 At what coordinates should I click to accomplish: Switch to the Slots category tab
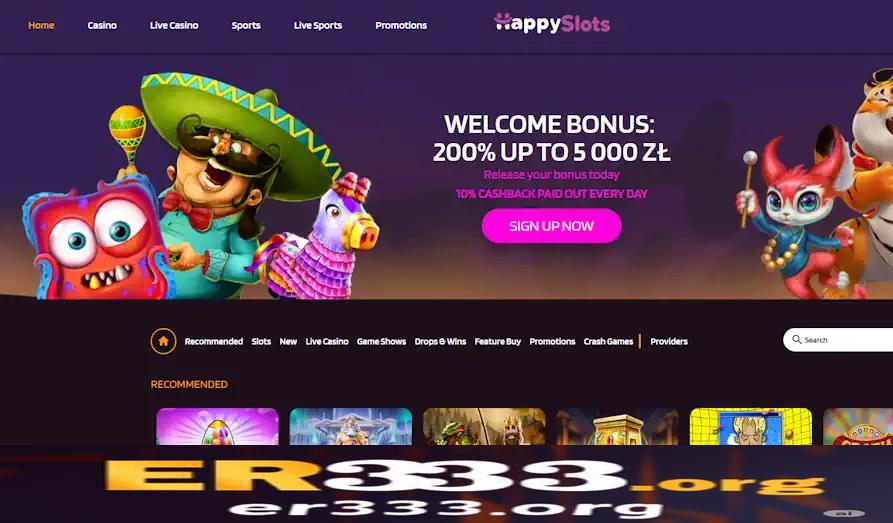[x=261, y=341]
